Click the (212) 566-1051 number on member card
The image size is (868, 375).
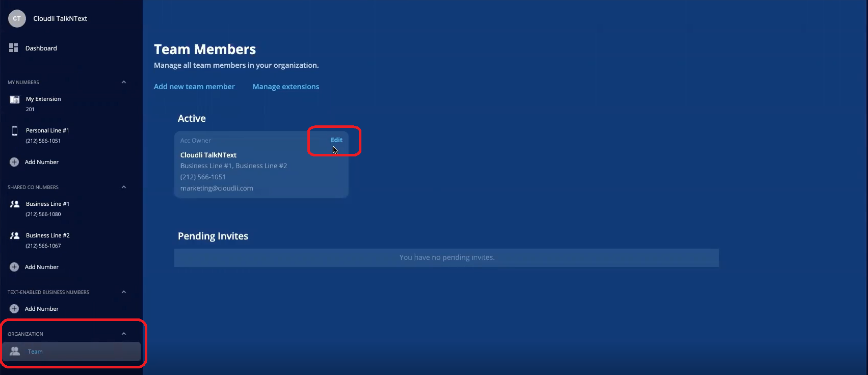203,177
